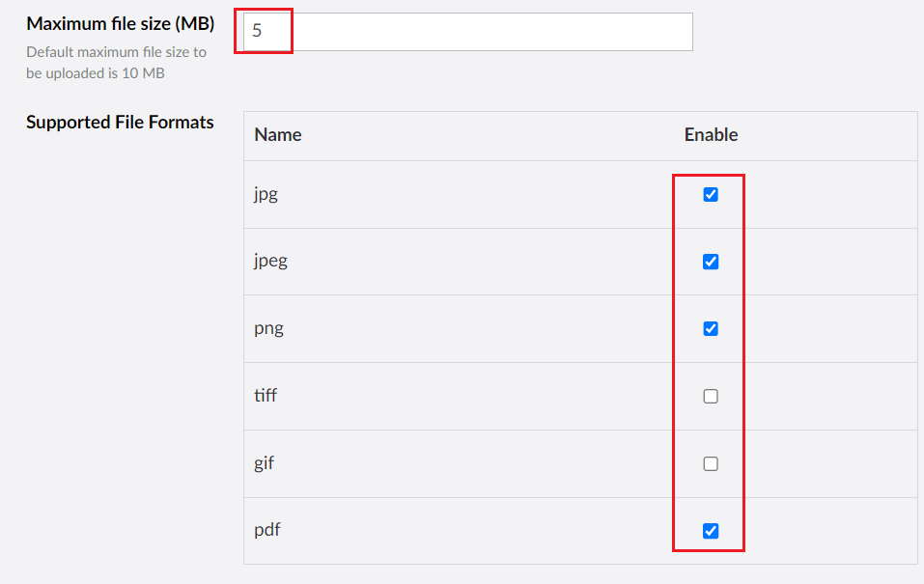Click the jpeg row label
This screenshot has width=924, height=584.
271,261
